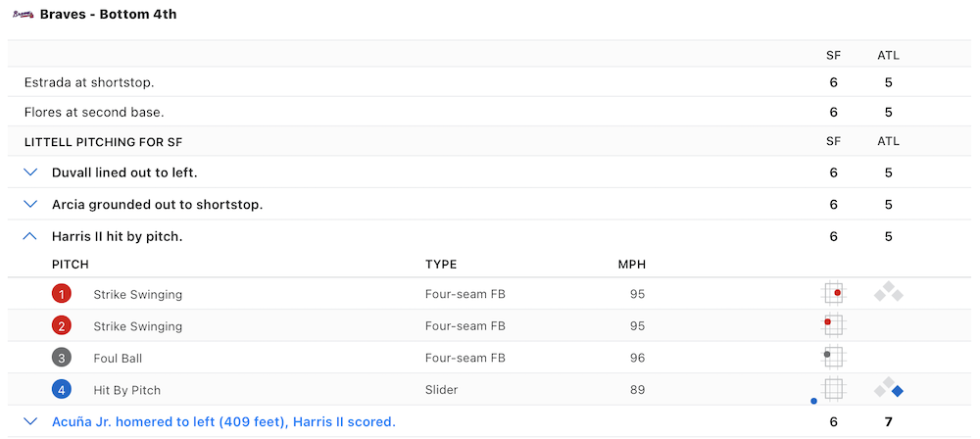Expand the Acuña Jr. home run play
This screenshot has height=439, width=980.
point(31,421)
